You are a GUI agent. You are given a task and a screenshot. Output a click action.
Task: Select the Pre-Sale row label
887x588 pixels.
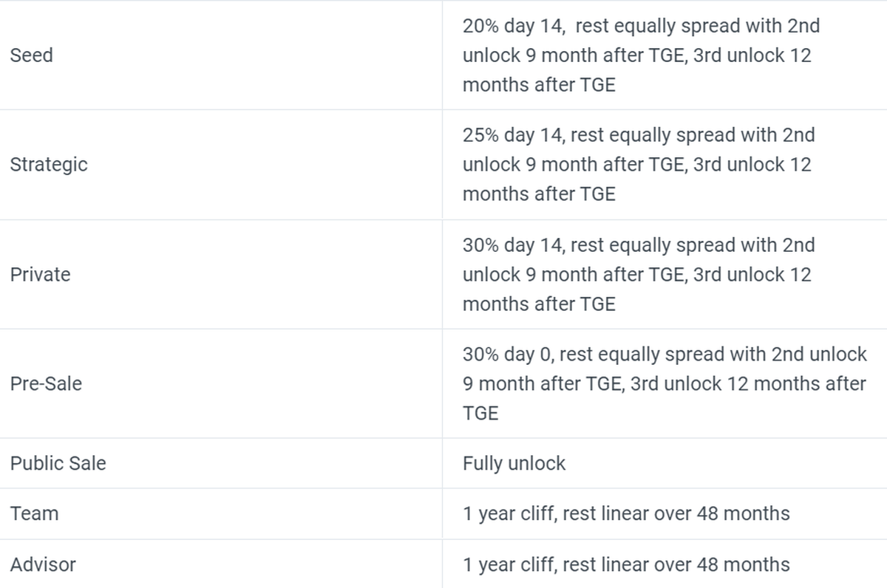tap(46, 384)
